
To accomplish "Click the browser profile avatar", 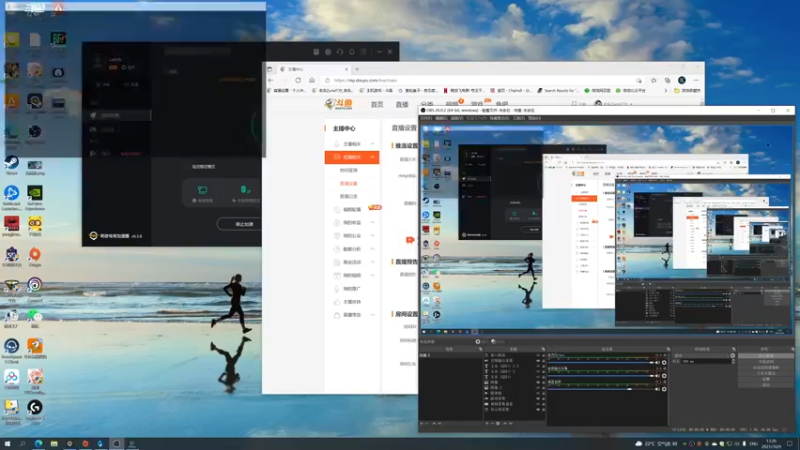I will pos(682,80).
